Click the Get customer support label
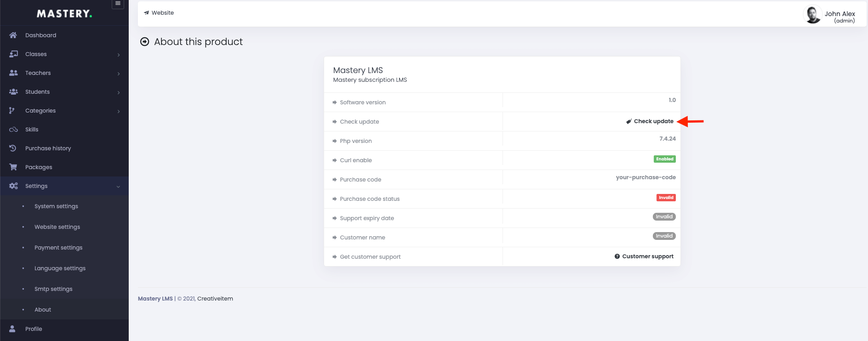 coord(370,257)
